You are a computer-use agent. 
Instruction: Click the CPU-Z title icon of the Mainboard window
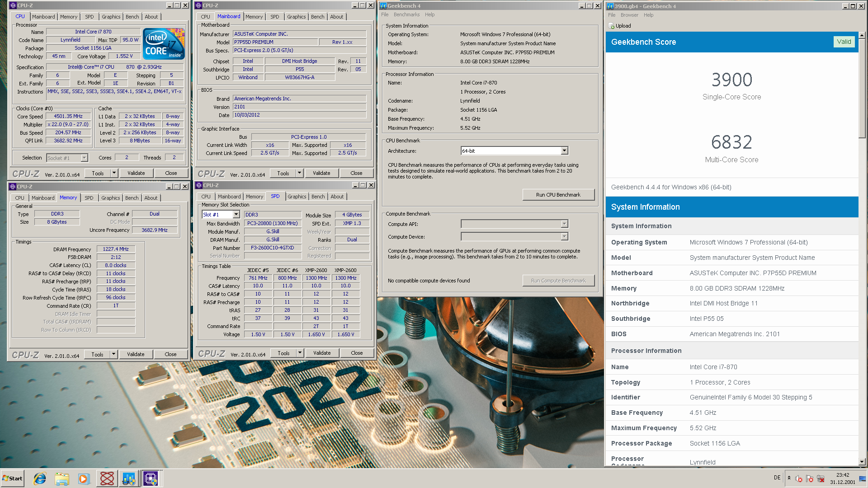point(198,5)
